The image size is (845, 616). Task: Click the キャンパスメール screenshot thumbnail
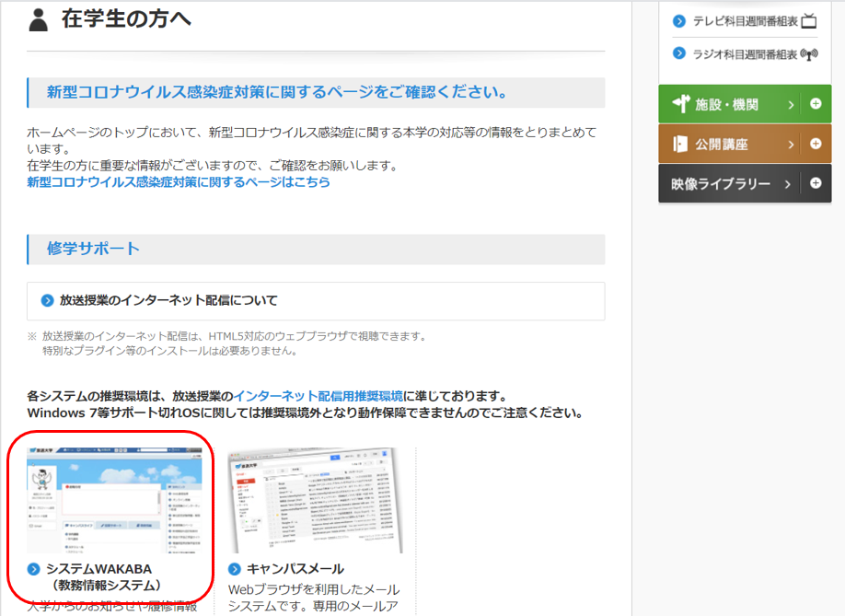[316, 500]
